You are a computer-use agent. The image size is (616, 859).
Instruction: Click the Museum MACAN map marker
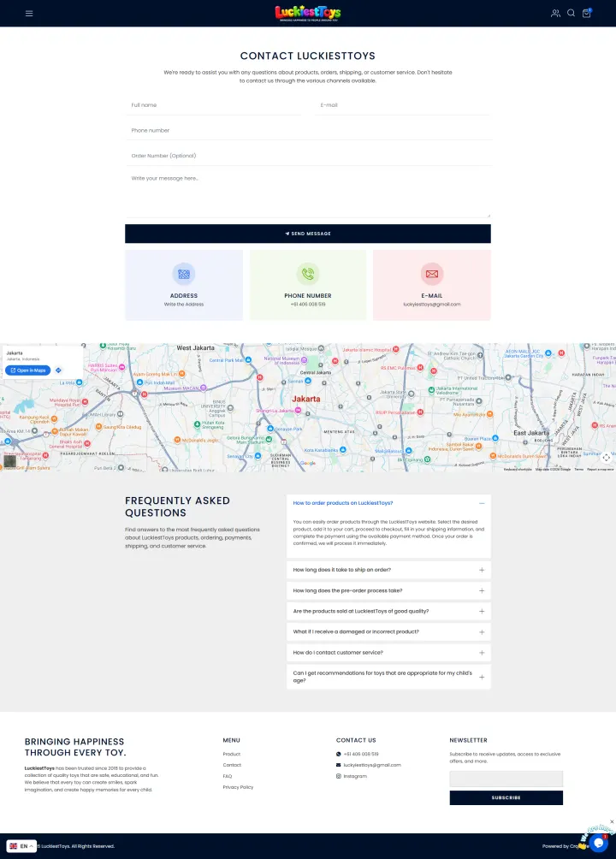pos(204,388)
